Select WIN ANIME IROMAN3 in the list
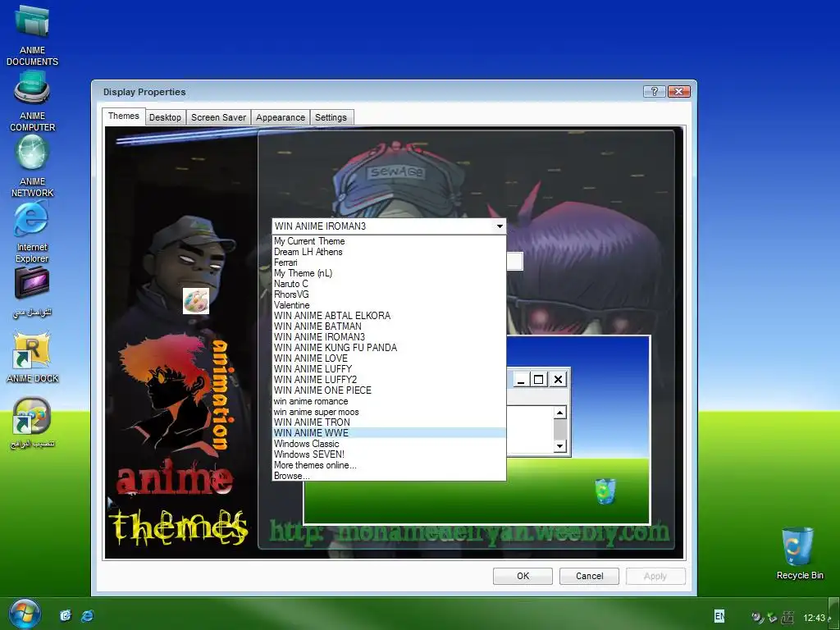This screenshot has height=630, width=840. 389,337
